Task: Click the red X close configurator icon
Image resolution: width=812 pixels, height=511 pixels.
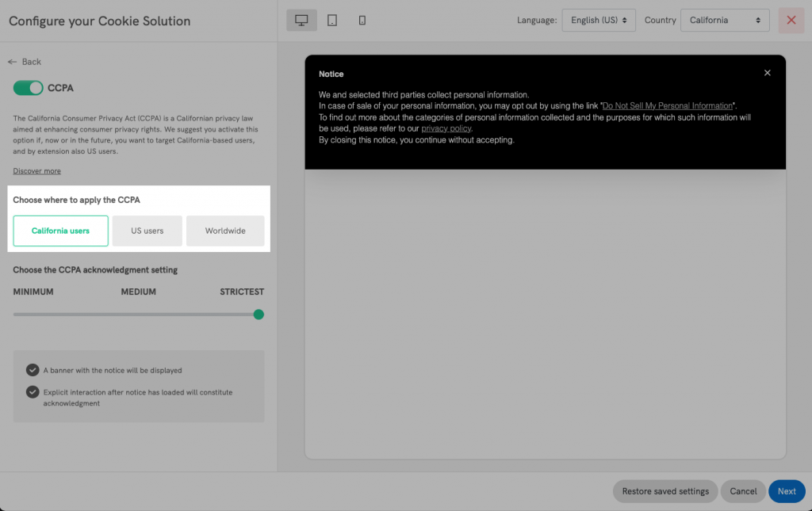Action: pos(791,21)
